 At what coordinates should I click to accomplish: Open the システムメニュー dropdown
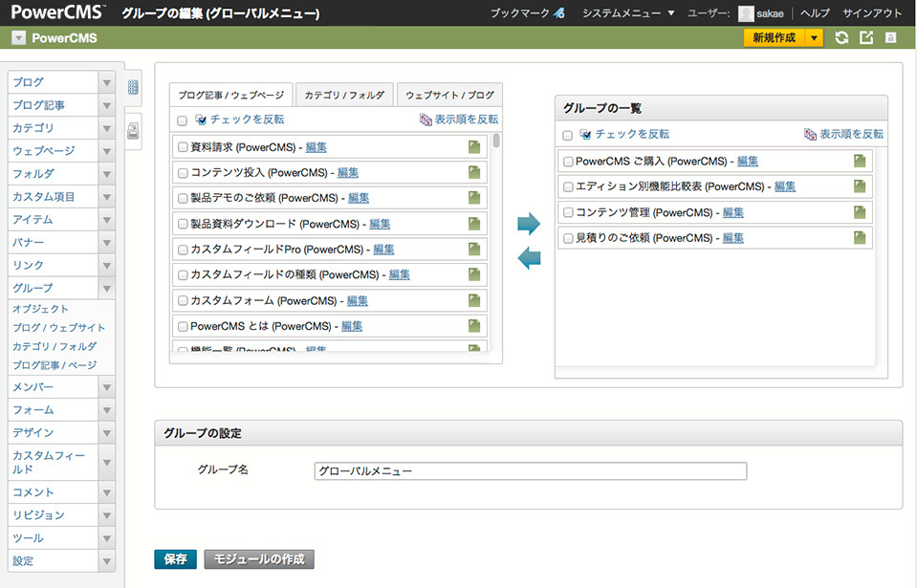(628, 12)
